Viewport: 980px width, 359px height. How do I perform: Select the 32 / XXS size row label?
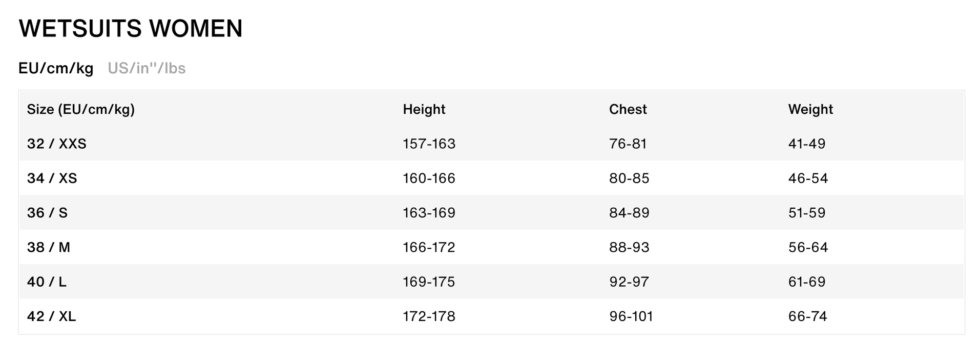pos(57,144)
